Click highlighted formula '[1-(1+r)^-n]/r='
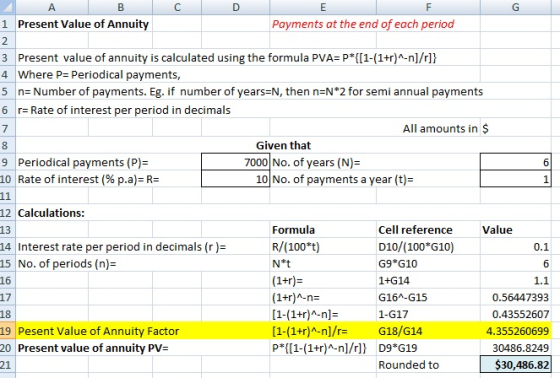Screen dimensions: 560x378 click(310, 331)
